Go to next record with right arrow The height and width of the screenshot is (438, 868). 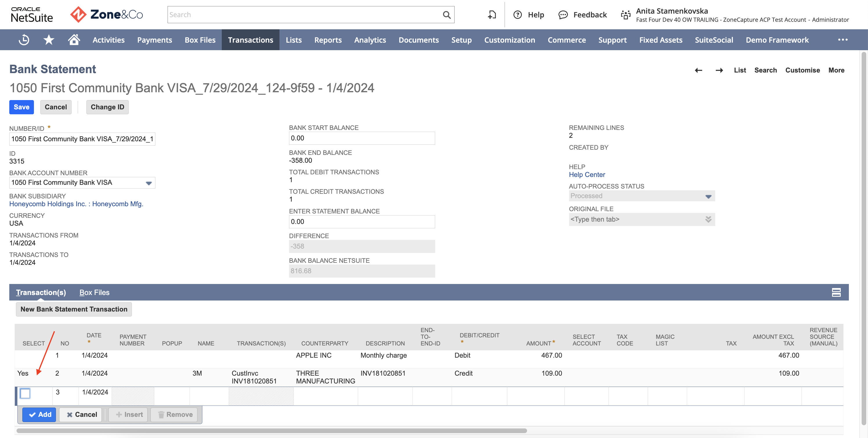[719, 70]
